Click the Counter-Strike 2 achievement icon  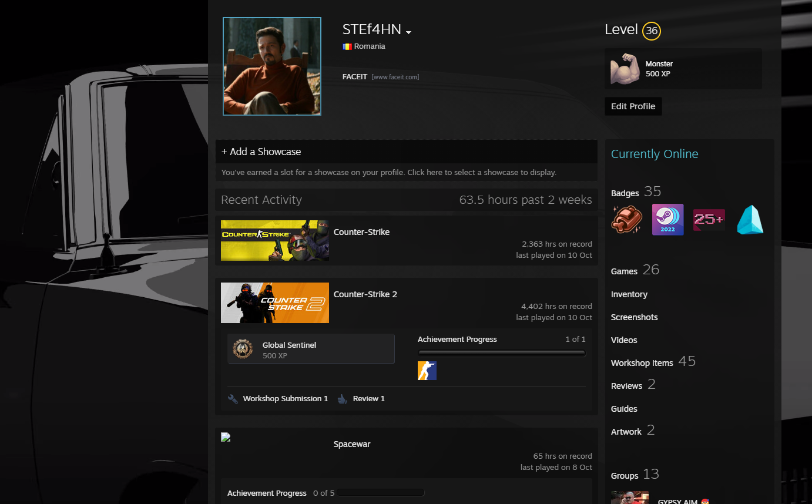click(x=427, y=371)
